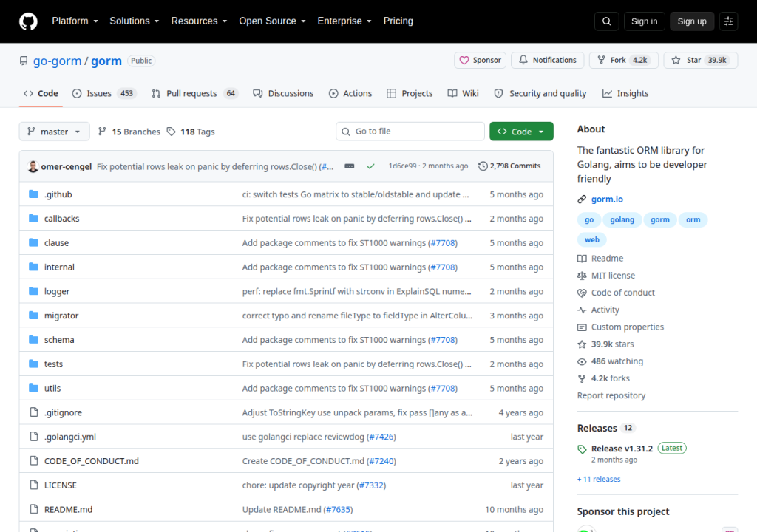Star the gorm repository
757x532 pixels.
(701, 61)
